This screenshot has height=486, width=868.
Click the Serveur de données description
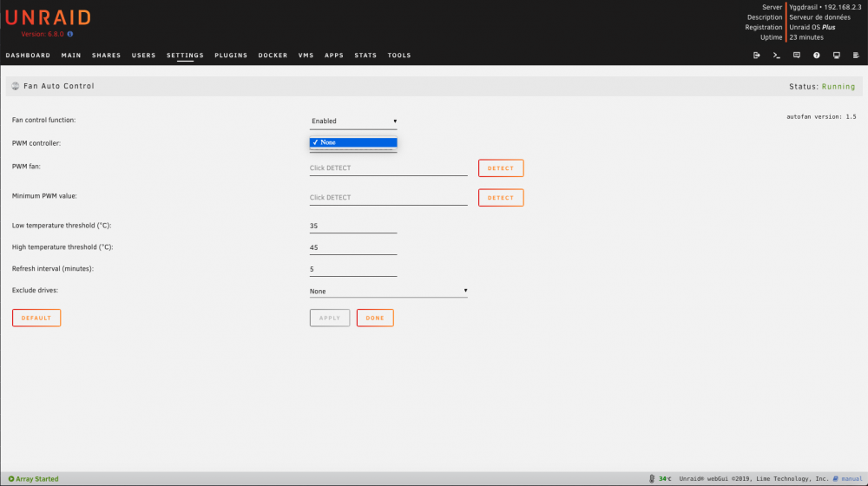tap(820, 17)
